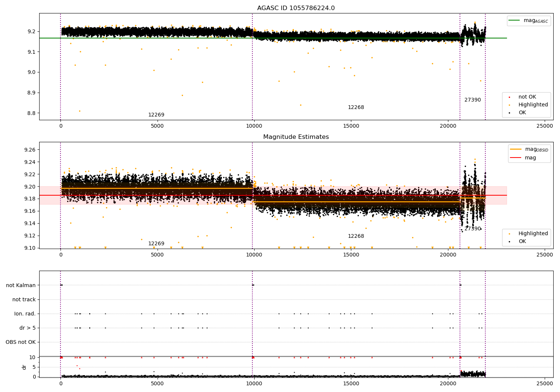Click the 15000 x-axis tick under bottom plot

pyautogui.click(x=351, y=383)
